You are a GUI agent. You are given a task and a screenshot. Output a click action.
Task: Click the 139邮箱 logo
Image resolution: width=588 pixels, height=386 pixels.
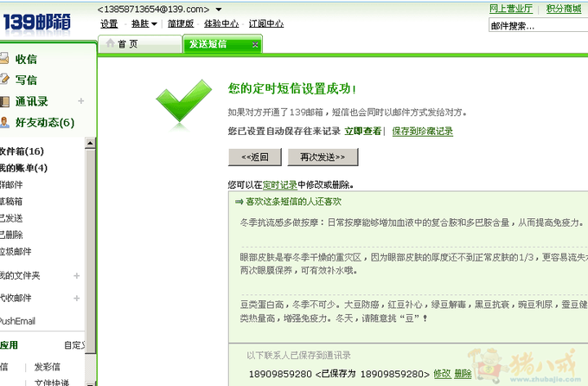pyautogui.click(x=36, y=23)
